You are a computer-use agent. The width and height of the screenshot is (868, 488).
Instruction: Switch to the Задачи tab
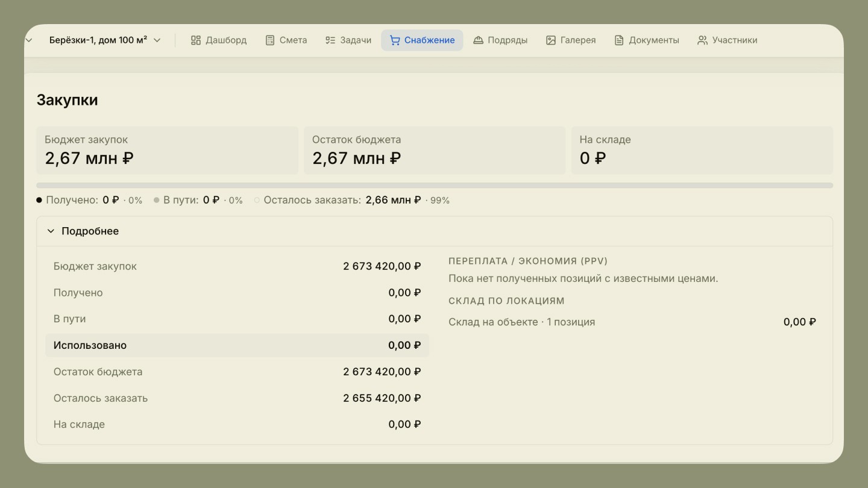pyautogui.click(x=348, y=40)
